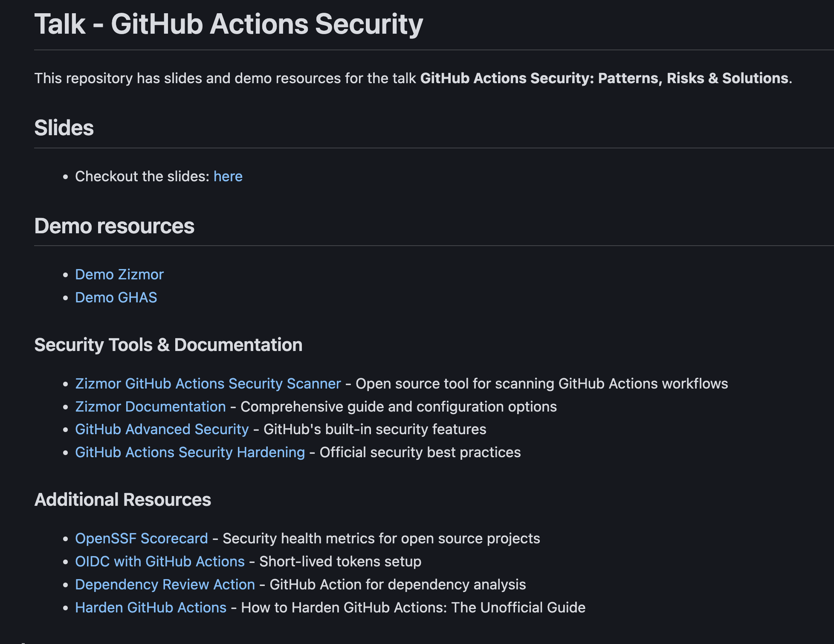
Task: Click the main heading Talk - GitHub Actions Security
Action: tap(229, 24)
